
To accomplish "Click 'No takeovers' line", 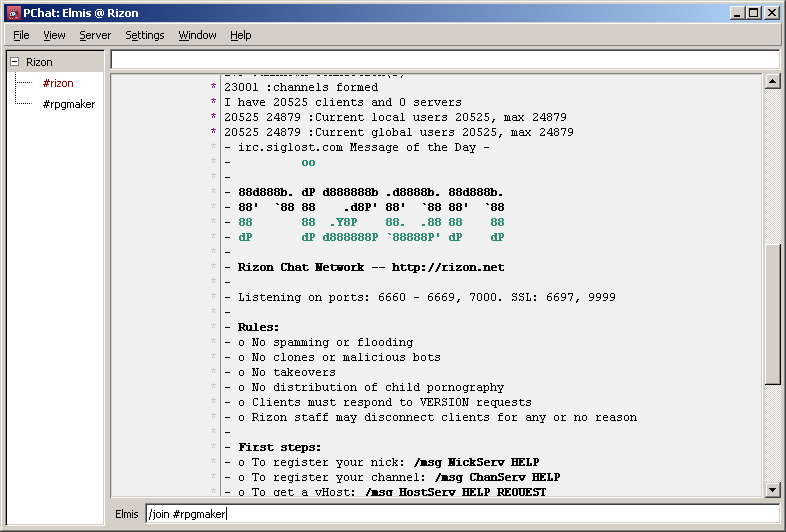I will [287, 373].
